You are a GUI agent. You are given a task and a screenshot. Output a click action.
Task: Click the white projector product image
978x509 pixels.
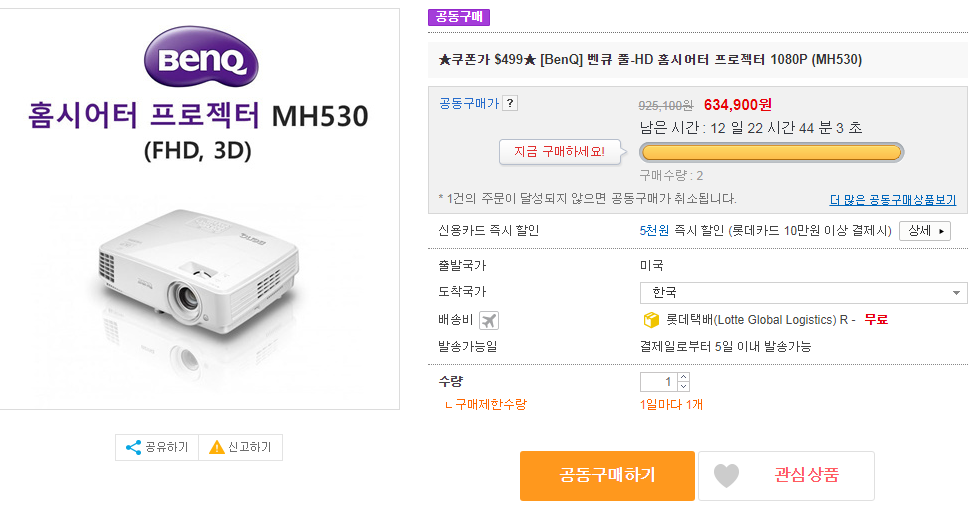tap(200, 275)
